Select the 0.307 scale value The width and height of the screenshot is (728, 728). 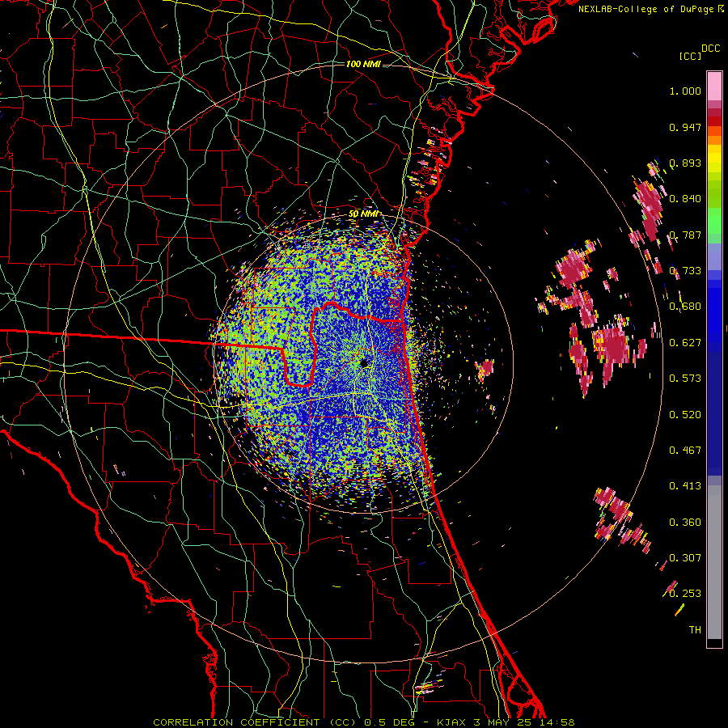point(685,558)
